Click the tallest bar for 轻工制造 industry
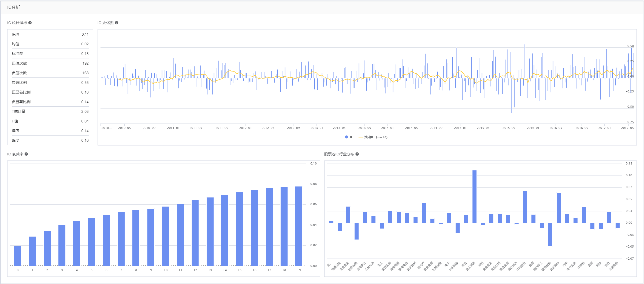The height and width of the screenshot is (284, 644). pyautogui.click(x=474, y=196)
